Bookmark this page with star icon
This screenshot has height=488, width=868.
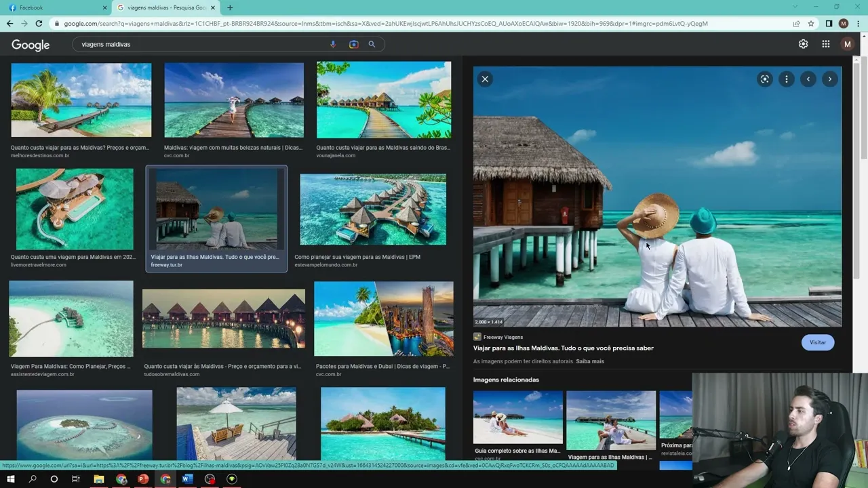click(x=811, y=23)
